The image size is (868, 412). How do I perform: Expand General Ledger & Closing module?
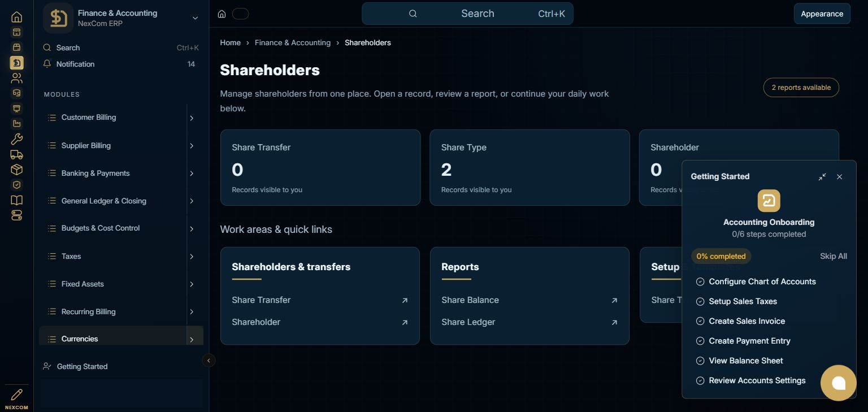(192, 201)
